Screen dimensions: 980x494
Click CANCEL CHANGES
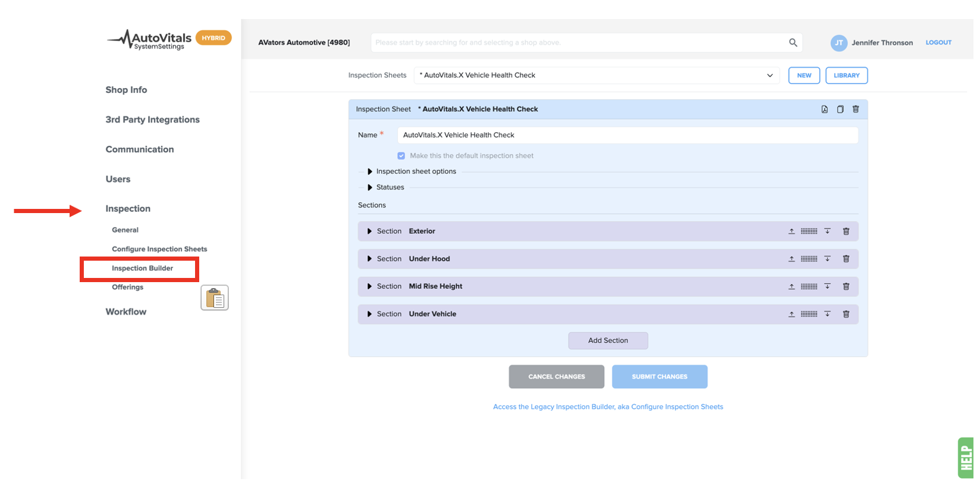point(557,377)
